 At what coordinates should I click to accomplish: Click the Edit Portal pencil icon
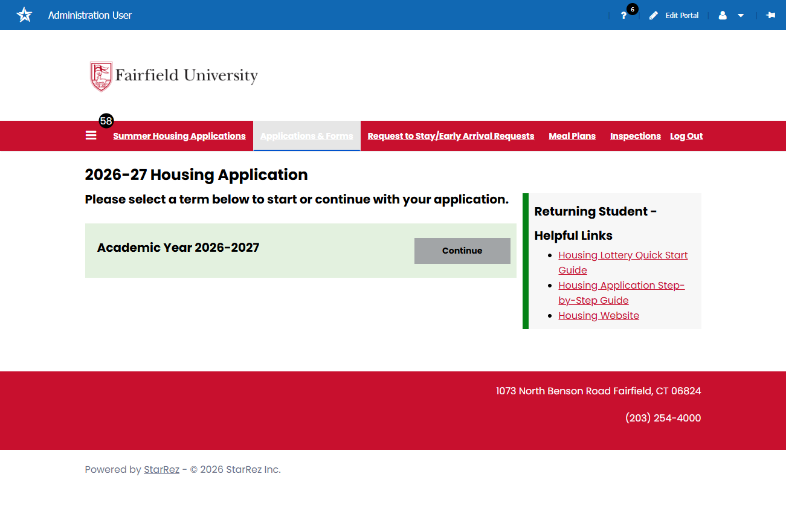pos(654,16)
